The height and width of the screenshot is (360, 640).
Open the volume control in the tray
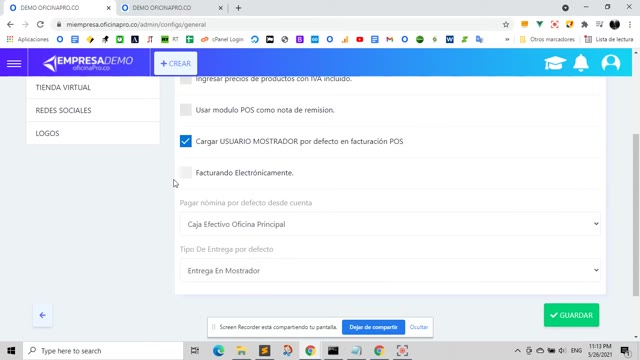[x=562, y=351]
